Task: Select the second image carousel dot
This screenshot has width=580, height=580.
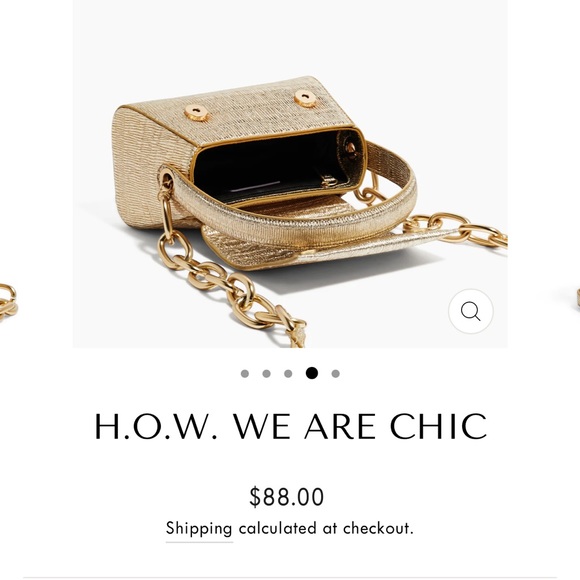Action: coord(266,374)
